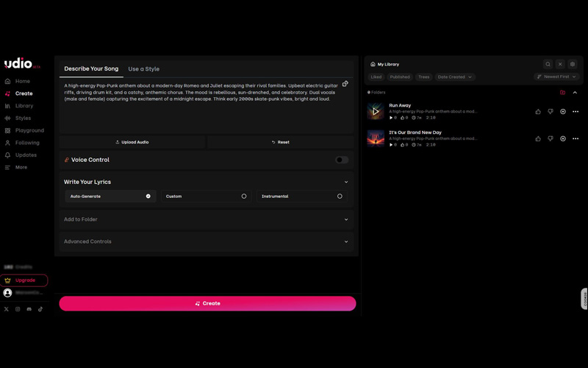This screenshot has height=368, width=588.
Task: Dislike the It's Our Brand New Day track
Action: (551, 138)
